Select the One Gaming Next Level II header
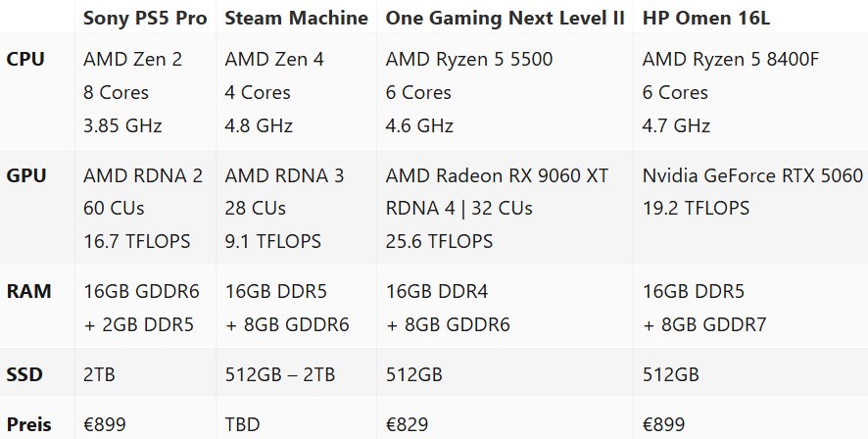The image size is (868, 439). tap(506, 18)
